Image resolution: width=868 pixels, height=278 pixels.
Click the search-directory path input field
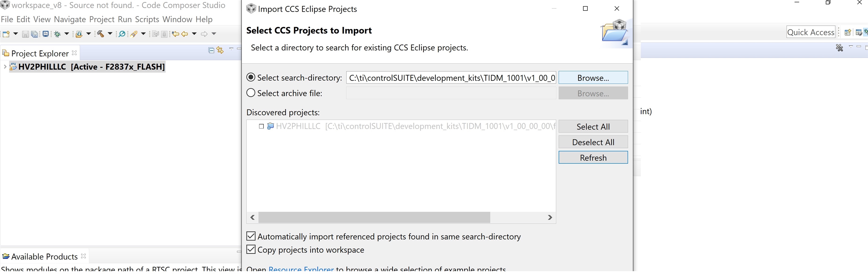pyautogui.click(x=451, y=78)
